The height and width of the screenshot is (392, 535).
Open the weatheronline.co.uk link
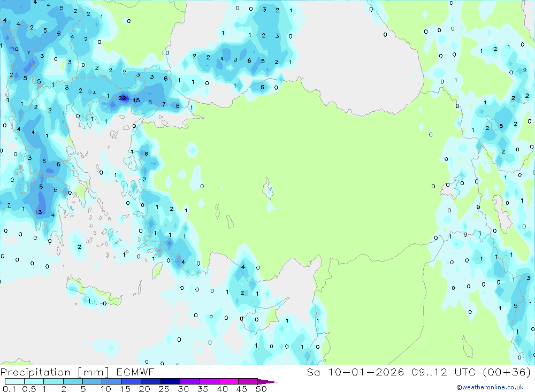coord(490,387)
